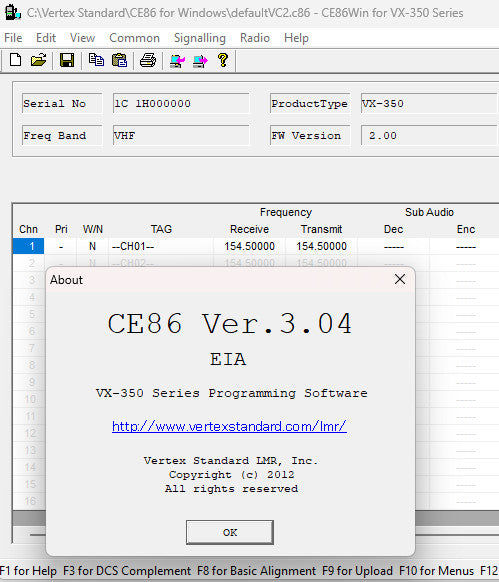Click channel 1 Sub Audio Enc cell
The image size is (499, 582).
pos(466,246)
